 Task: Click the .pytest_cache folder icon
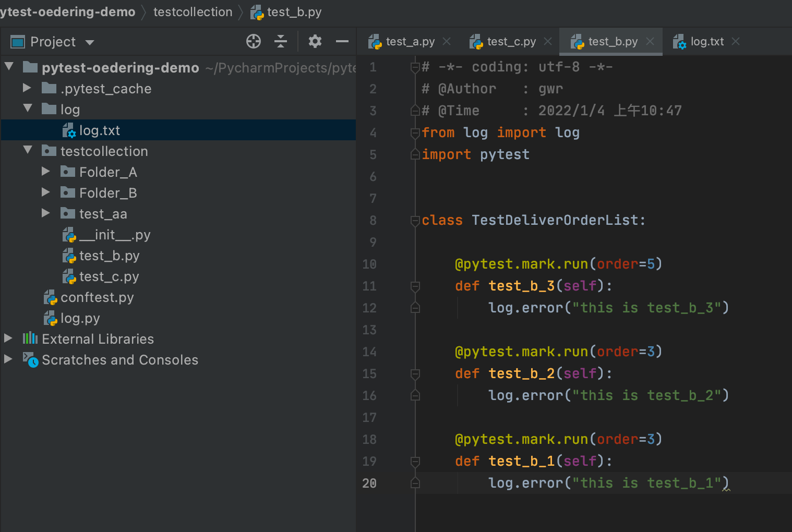pos(49,88)
